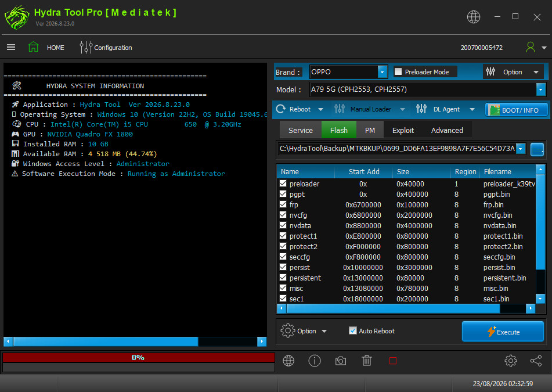The image size is (552, 392).
Task: Click the HOME menu label
Action: tap(56, 48)
